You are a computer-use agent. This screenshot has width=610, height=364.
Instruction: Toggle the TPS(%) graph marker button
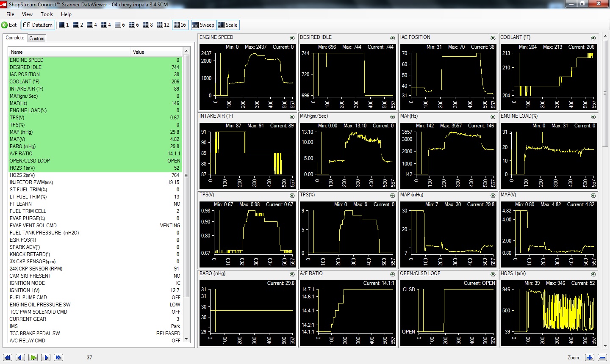pos(392,196)
